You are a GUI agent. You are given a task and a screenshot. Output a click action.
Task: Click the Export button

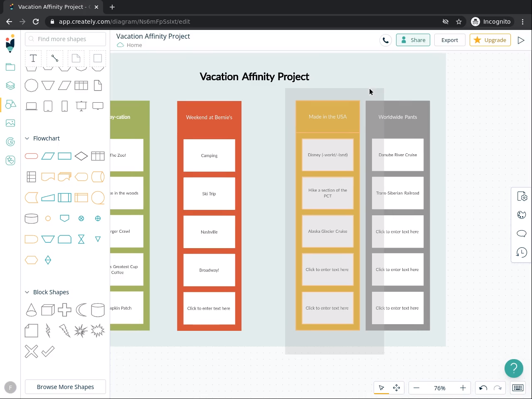450,40
